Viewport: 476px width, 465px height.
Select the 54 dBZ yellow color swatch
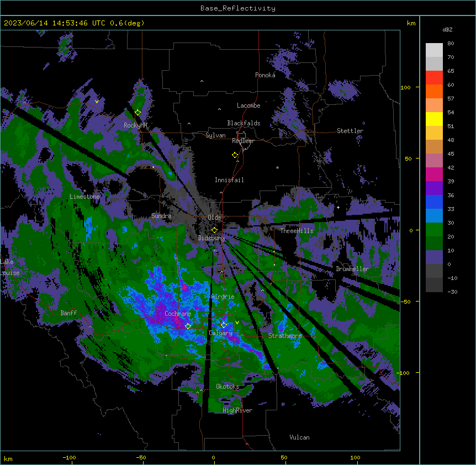tap(434, 119)
